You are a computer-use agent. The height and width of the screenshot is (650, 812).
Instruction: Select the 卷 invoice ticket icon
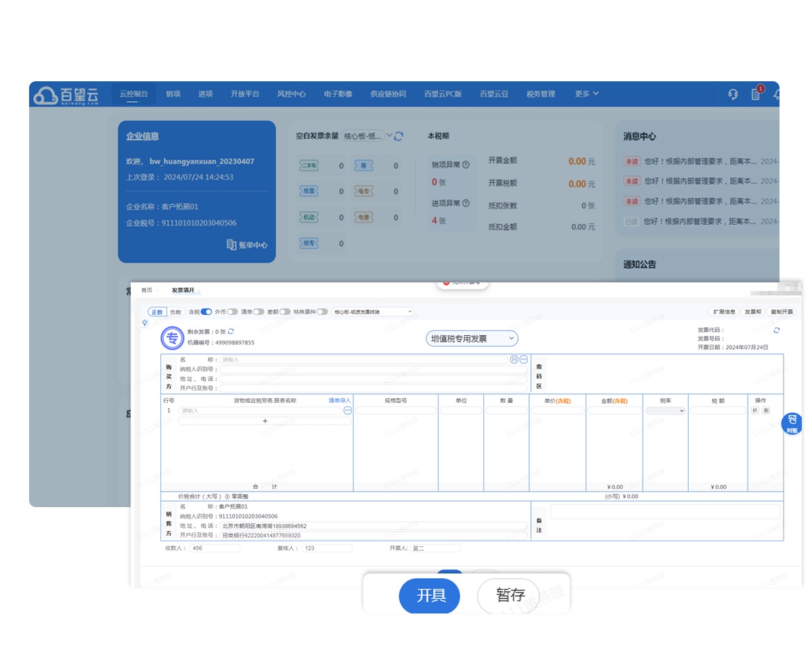[363, 166]
